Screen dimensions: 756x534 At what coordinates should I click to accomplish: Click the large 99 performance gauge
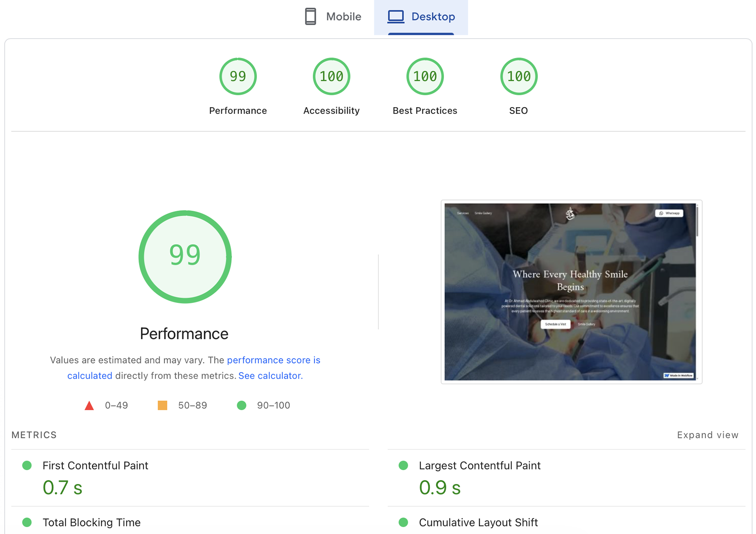pos(185,256)
